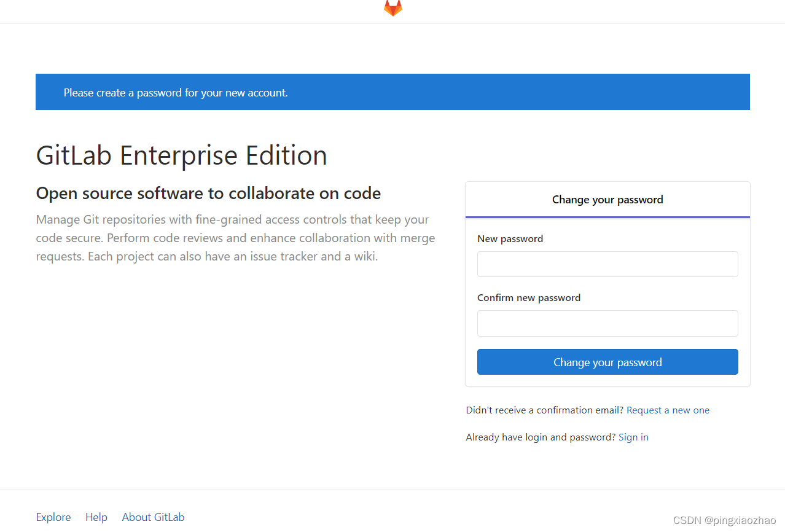Viewport: 785px width, 532px height.
Task: Click the blue create-password alert banner
Action: (392, 92)
